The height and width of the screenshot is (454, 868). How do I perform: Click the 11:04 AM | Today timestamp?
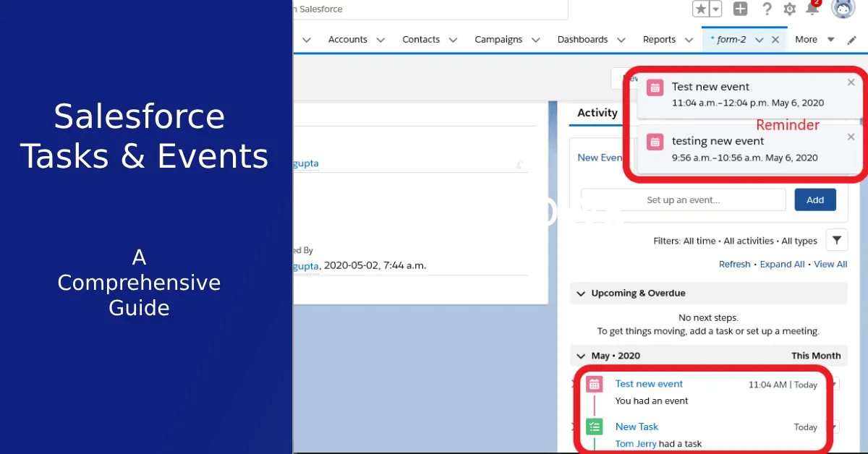click(x=783, y=385)
